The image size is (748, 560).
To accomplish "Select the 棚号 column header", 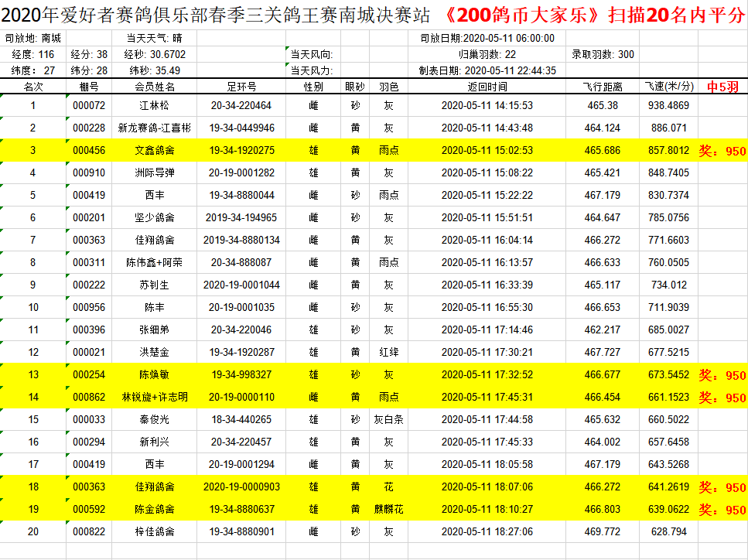I will (89, 87).
